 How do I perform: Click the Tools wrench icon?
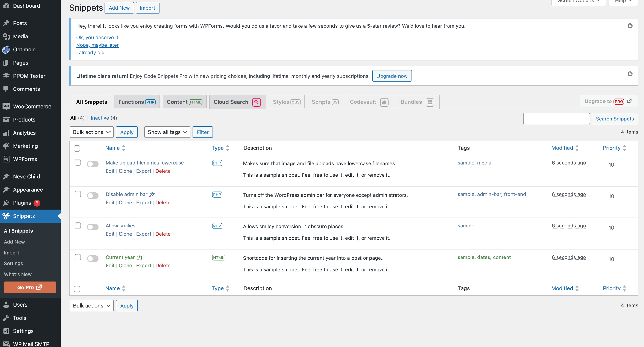pyautogui.click(x=6, y=318)
